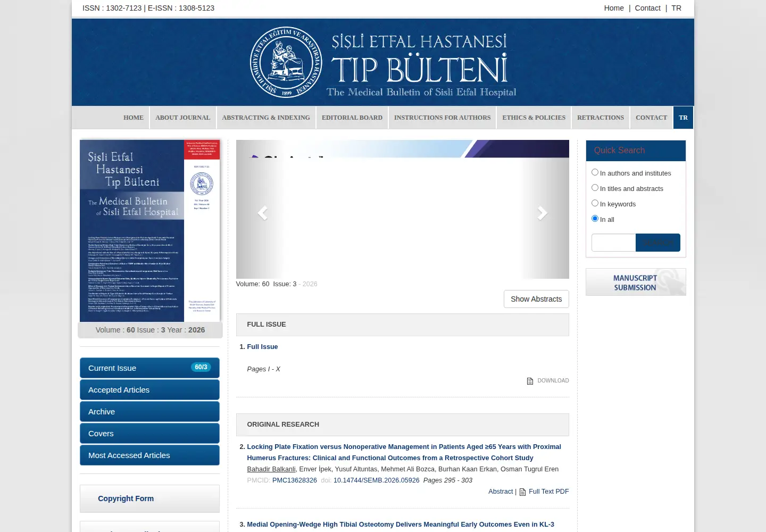Open RETRACTIONS menu item
766x532 pixels.
601,118
